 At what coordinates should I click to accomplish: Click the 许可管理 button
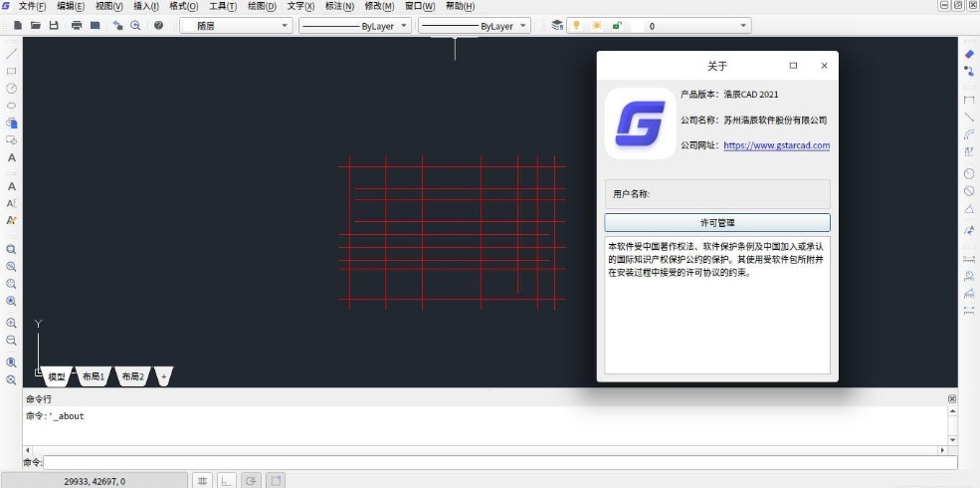point(717,223)
